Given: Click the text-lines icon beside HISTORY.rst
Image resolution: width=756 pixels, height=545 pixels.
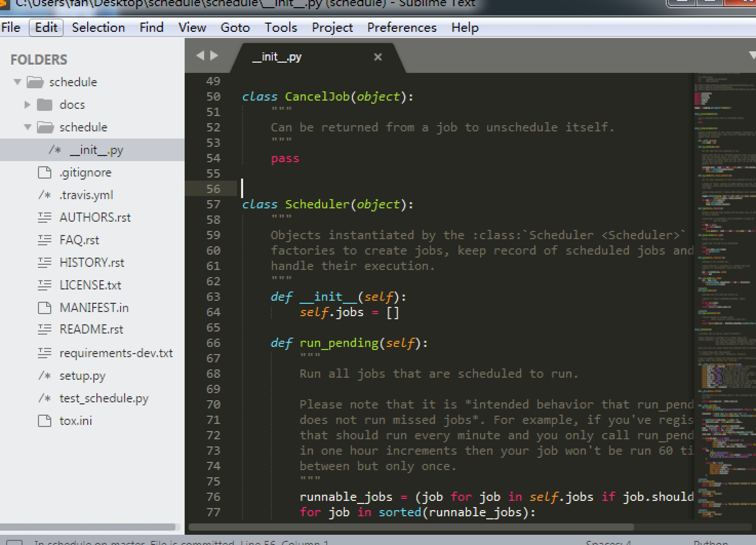Looking at the screenshot, I should (x=45, y=262).
